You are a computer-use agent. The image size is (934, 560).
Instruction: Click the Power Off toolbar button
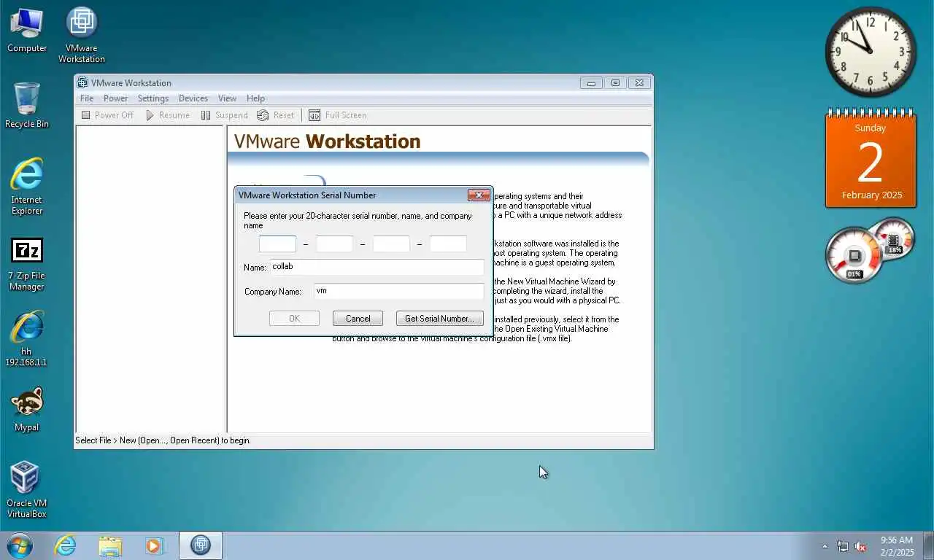(107, 115)
